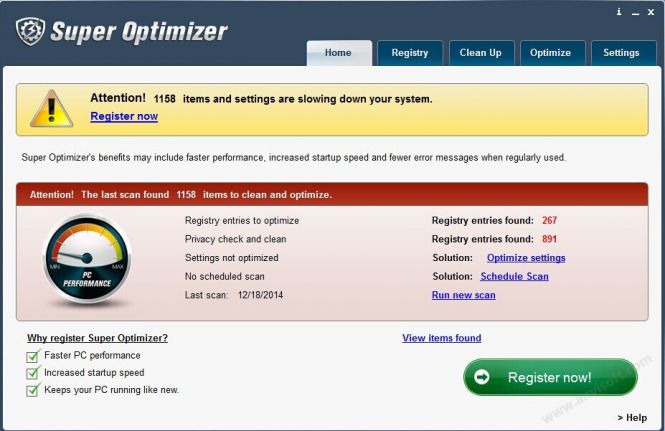Minimize the Super Optimizer window

(635, 13)
